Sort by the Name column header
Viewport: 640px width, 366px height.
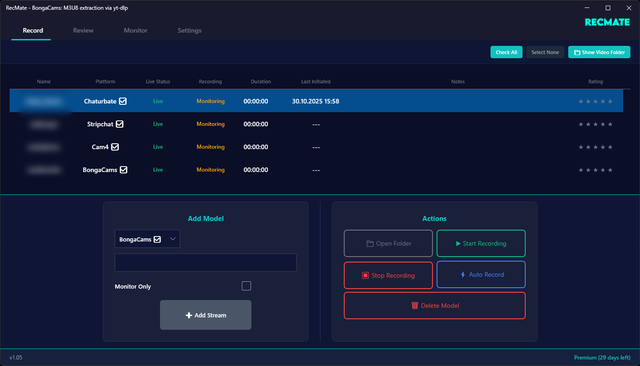click(x=44, y=82)
